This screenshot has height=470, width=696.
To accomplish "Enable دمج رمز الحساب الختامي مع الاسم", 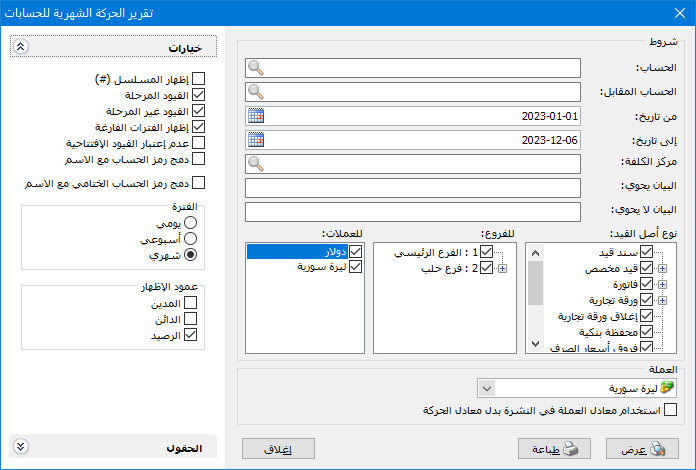I will pos(198,182).
